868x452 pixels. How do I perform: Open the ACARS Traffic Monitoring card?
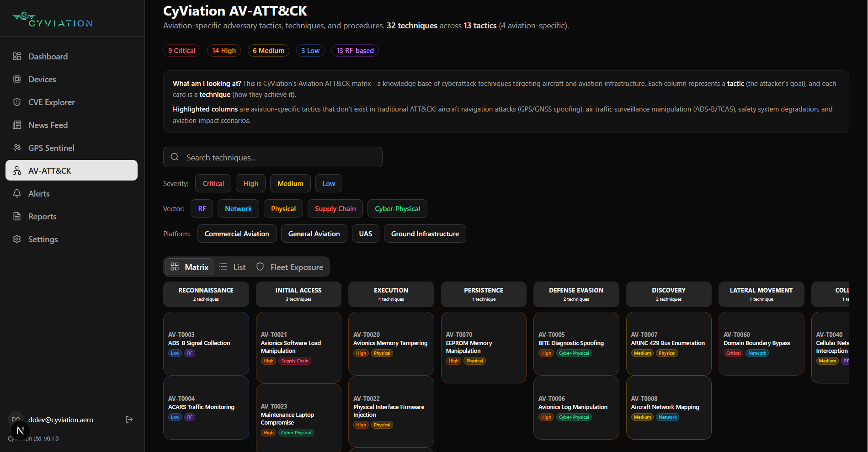[206, 407]
